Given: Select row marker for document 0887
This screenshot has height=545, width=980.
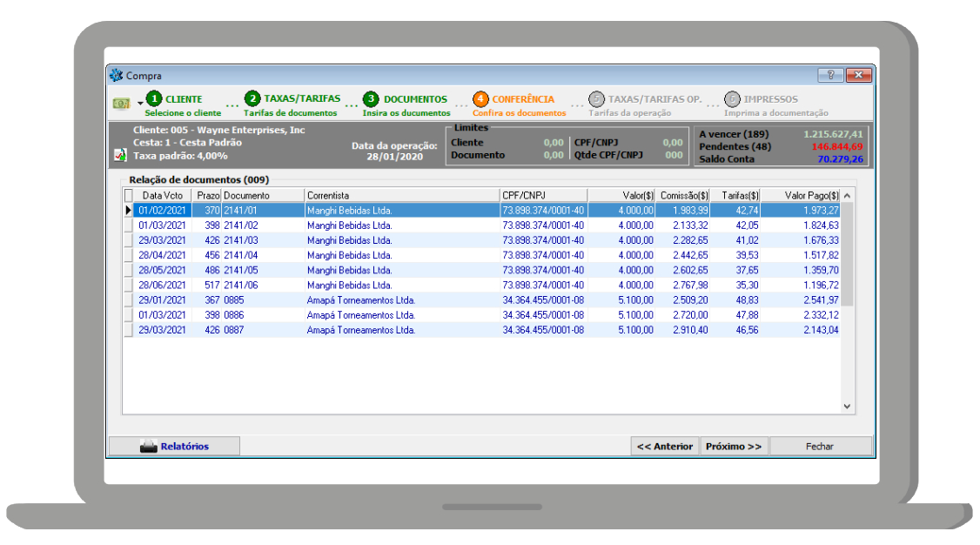Looking at the screenshot, I should tap(129, 330).
